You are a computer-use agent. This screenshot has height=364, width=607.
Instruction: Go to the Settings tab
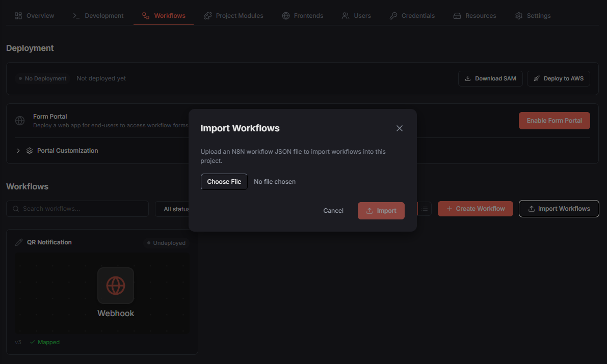[x=533, y=15]
